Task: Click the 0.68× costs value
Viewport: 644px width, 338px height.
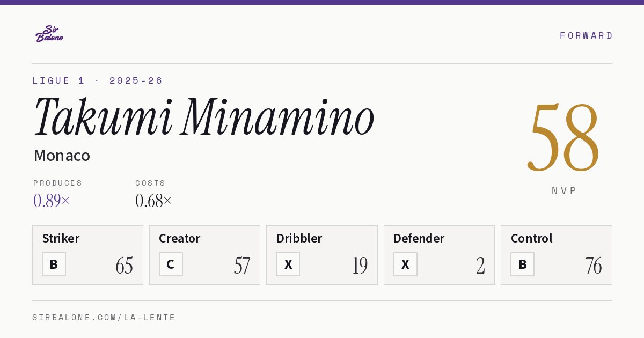Action: coord(153,201)
